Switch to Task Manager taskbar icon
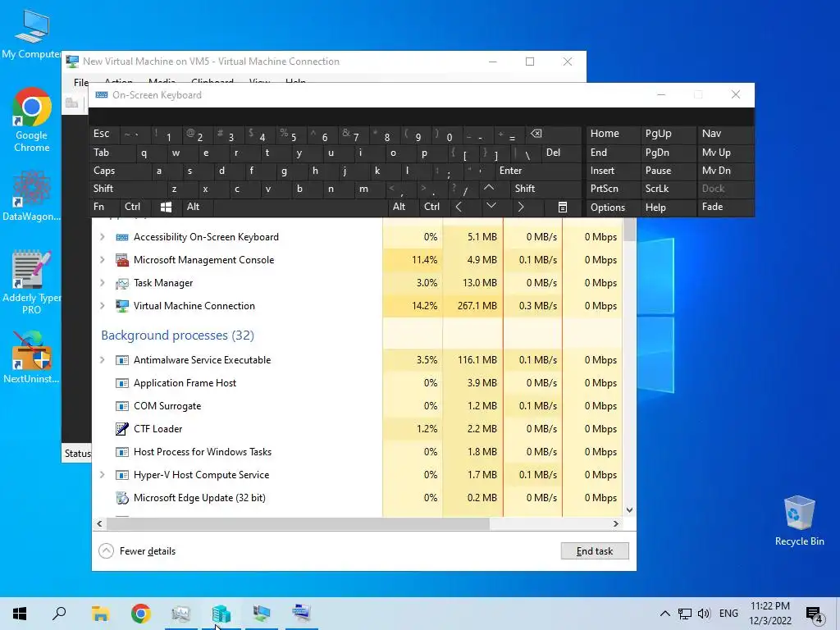 pyautogui.click(x=181, y=614)
